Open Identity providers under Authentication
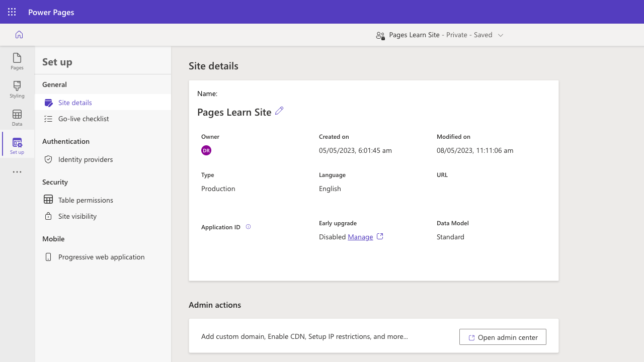 pos(85,159)
